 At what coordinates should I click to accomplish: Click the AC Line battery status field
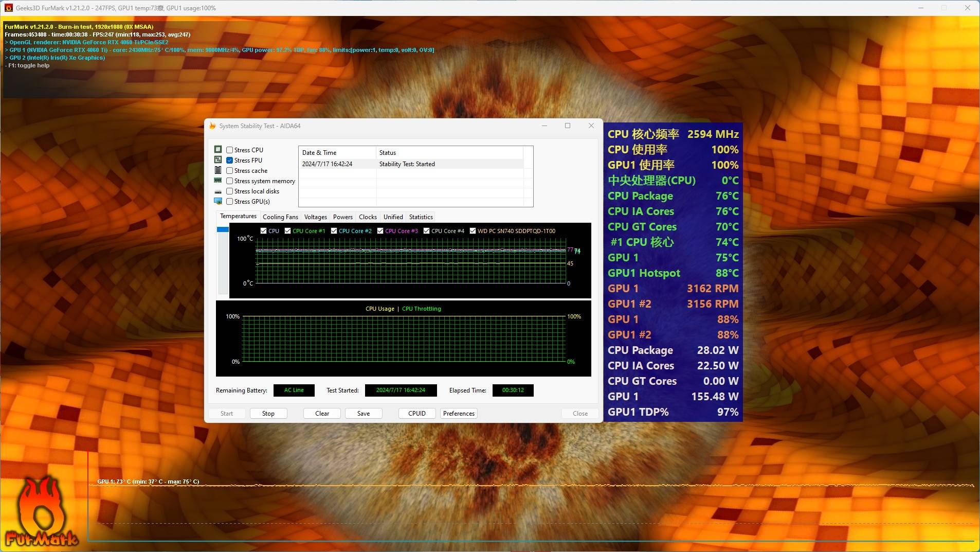pos(294,390)
